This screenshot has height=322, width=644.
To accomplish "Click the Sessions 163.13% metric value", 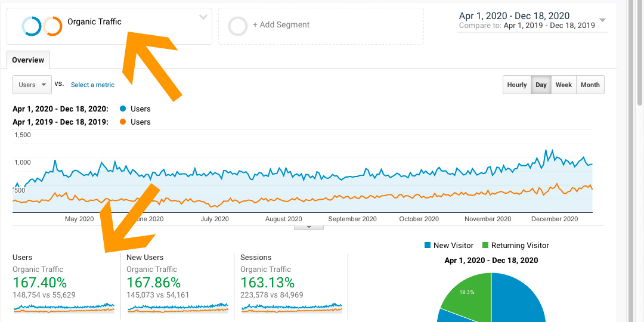I will click(x=267, y=283).
